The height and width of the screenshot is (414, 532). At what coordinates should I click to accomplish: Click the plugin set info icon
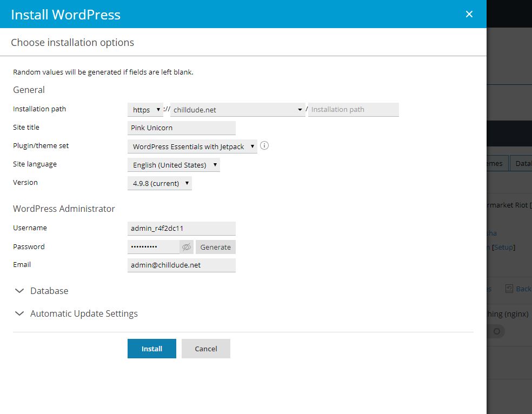[x=264, y=146]
